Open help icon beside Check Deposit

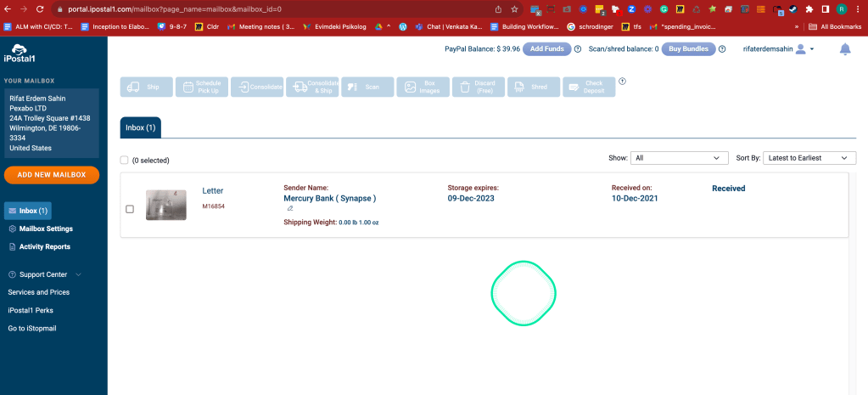click(x=622, y=81)
